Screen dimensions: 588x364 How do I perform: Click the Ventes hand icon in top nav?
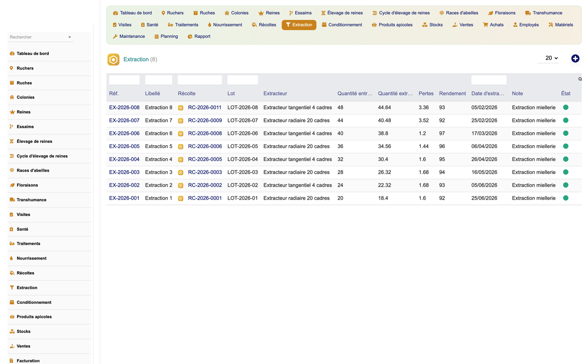coord(455,25)
